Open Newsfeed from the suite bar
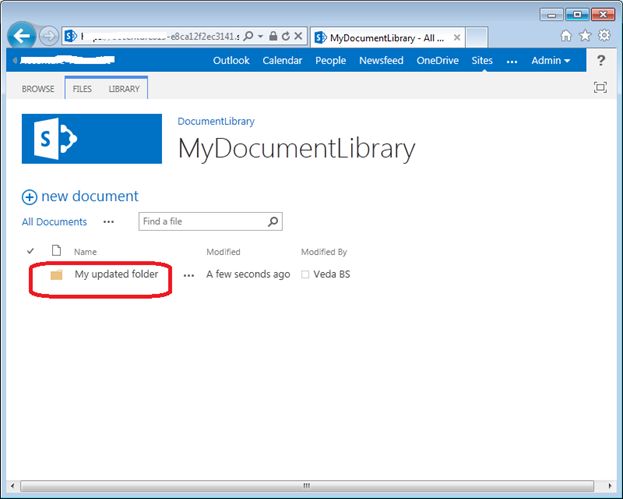Viewport: 623px width, 499px height. point(381,60)
